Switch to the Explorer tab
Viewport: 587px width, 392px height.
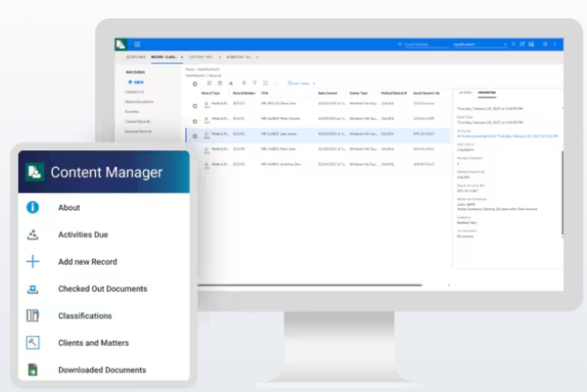136,57
